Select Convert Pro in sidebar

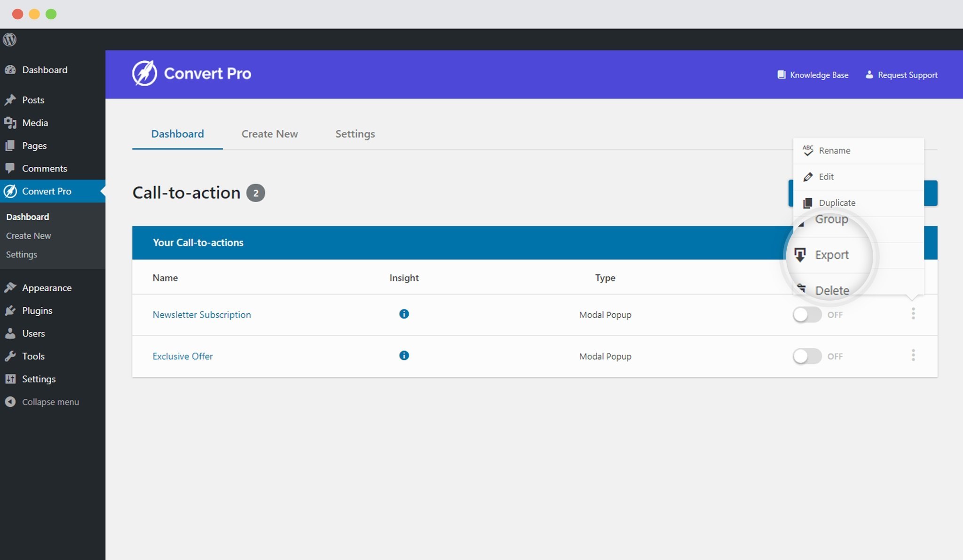47,191
